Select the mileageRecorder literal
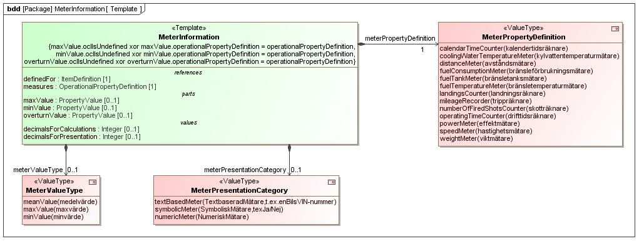 tap(486, 101)
